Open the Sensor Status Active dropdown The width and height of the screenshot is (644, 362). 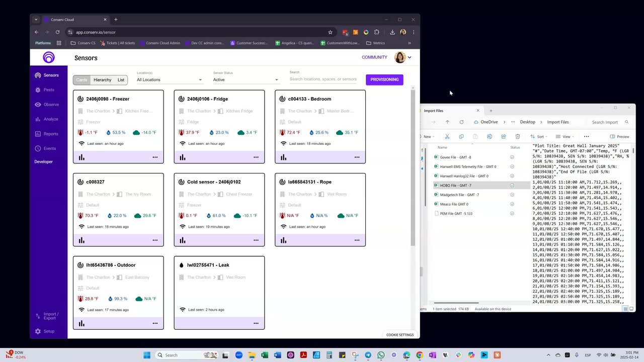tap(246, 79)
